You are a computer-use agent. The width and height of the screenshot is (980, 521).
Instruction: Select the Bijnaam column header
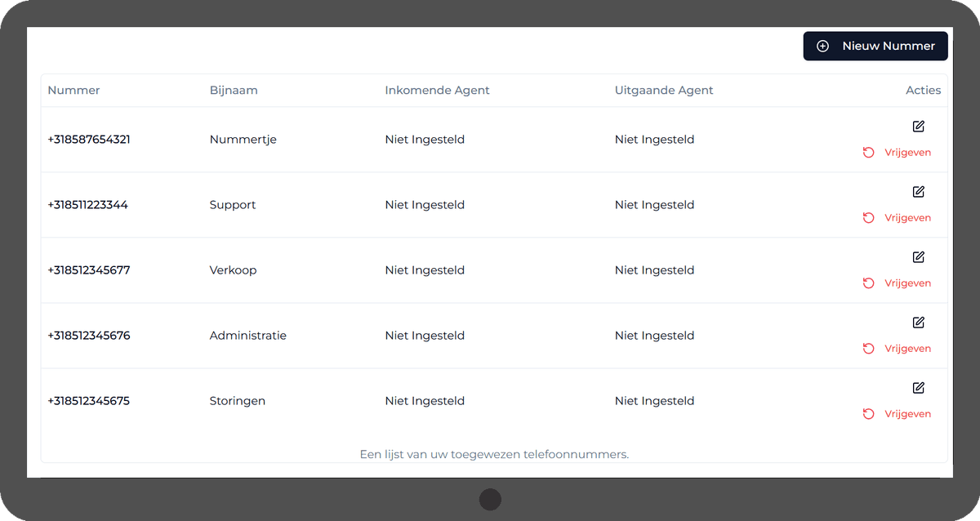(234, 91)
